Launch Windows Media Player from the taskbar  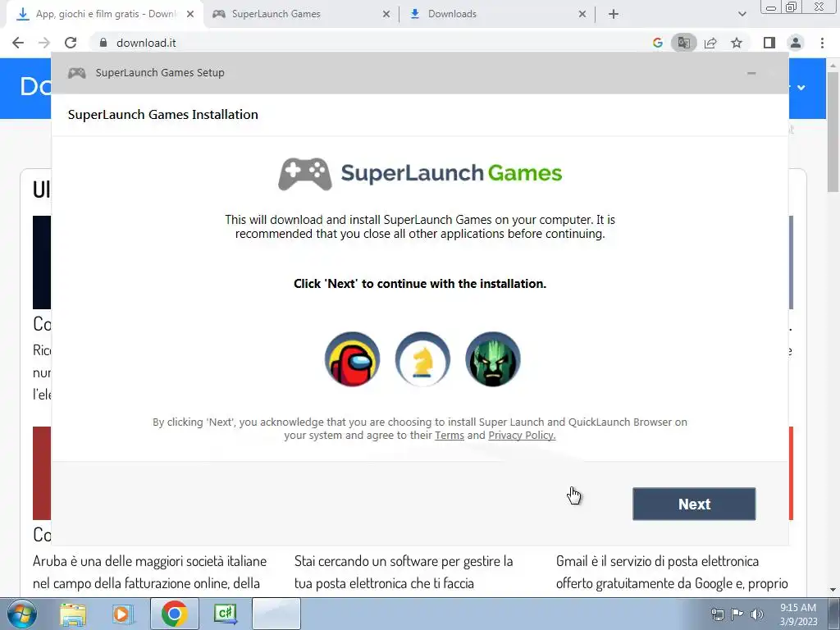coord(122,614)
